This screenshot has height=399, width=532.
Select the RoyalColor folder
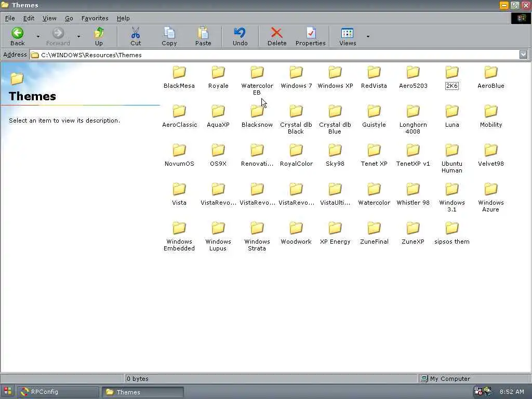296,155
